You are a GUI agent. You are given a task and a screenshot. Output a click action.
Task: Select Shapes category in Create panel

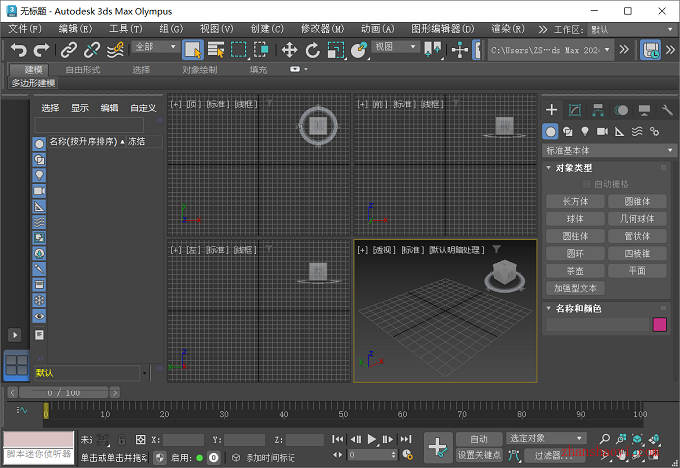[x=568, y=131]
